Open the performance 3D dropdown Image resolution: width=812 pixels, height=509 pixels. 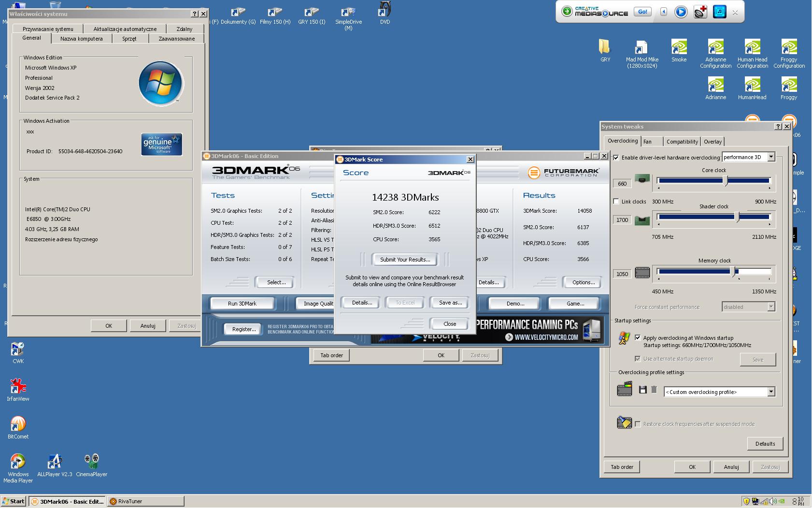click(x=748, y=157)
